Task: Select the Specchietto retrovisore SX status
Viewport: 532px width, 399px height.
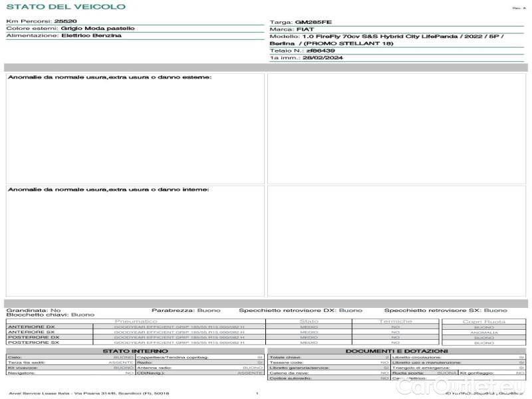Action: pyautogui.click(x=445, y=311)
